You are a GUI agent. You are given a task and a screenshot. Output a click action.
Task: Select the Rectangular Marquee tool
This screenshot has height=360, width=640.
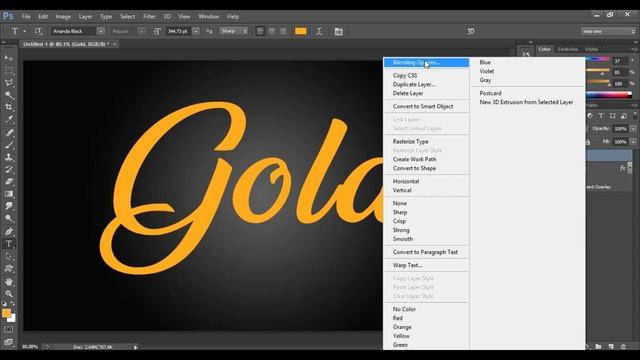pos(9,71)
